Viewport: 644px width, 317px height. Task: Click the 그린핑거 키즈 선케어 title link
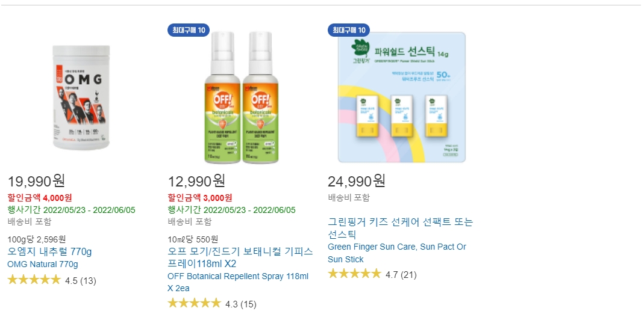tap(401, 228)
